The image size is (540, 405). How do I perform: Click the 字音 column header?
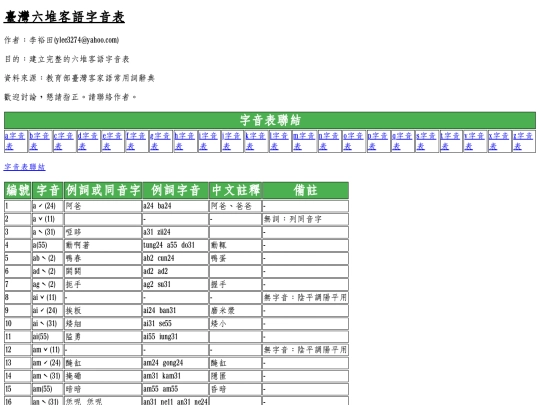pos(48,190)
